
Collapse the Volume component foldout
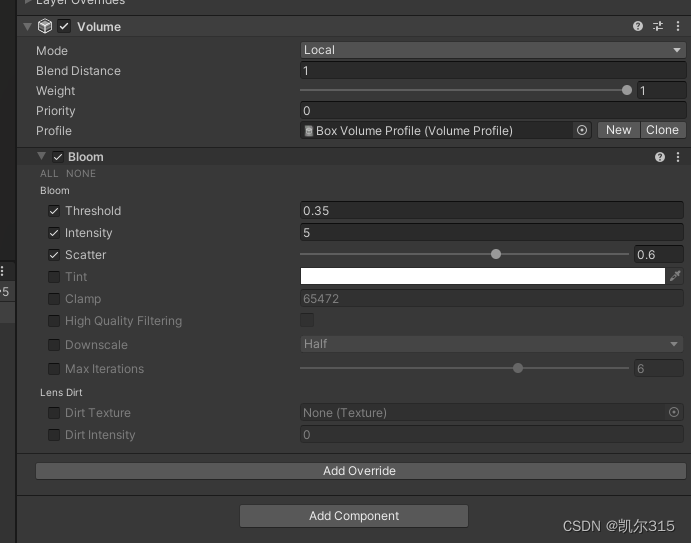coord(27,26)
